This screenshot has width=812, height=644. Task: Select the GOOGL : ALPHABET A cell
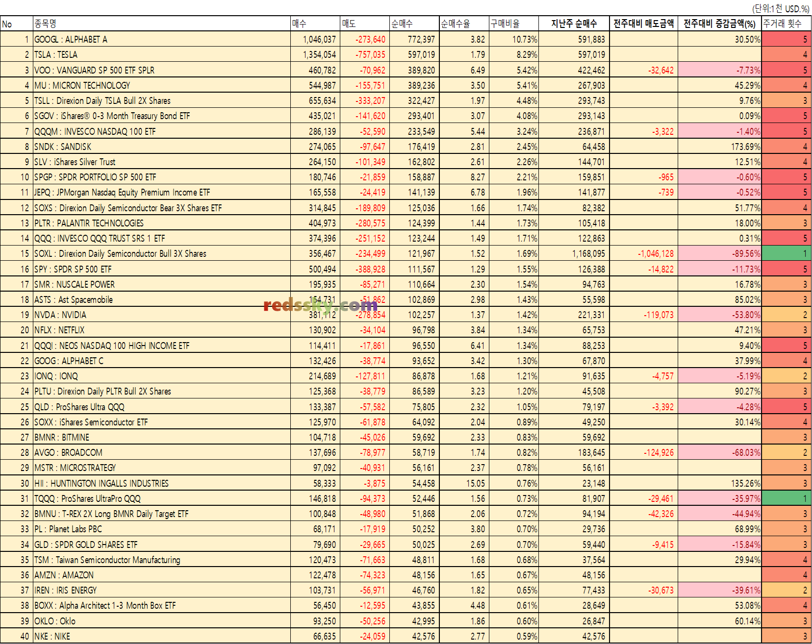tap(162, 39)
